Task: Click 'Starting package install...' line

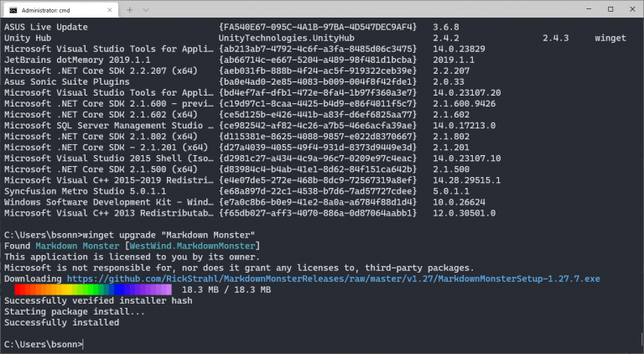Action: coord(75,312)
